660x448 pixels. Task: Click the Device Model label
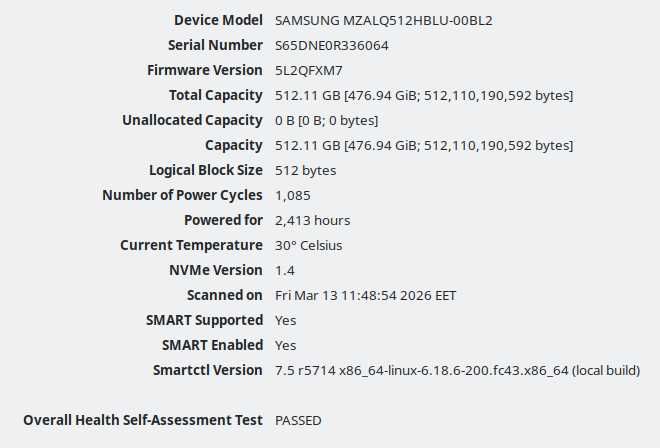(218, 20)
